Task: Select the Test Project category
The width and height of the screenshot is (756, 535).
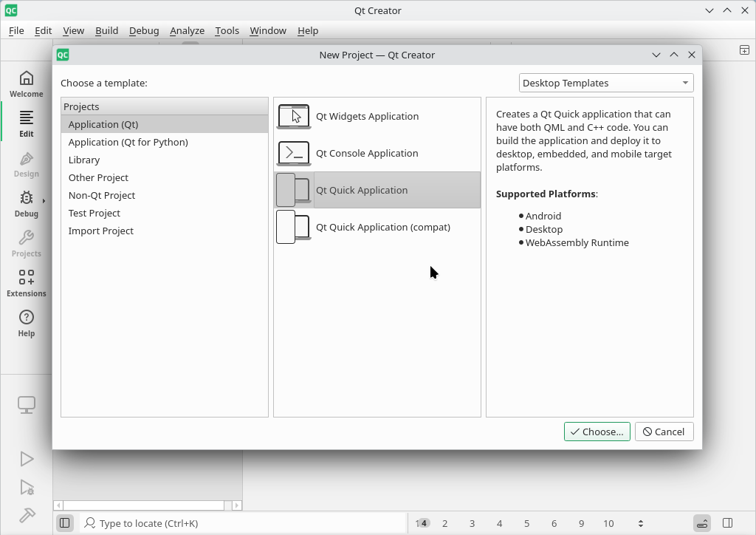Action: (165, 214)
